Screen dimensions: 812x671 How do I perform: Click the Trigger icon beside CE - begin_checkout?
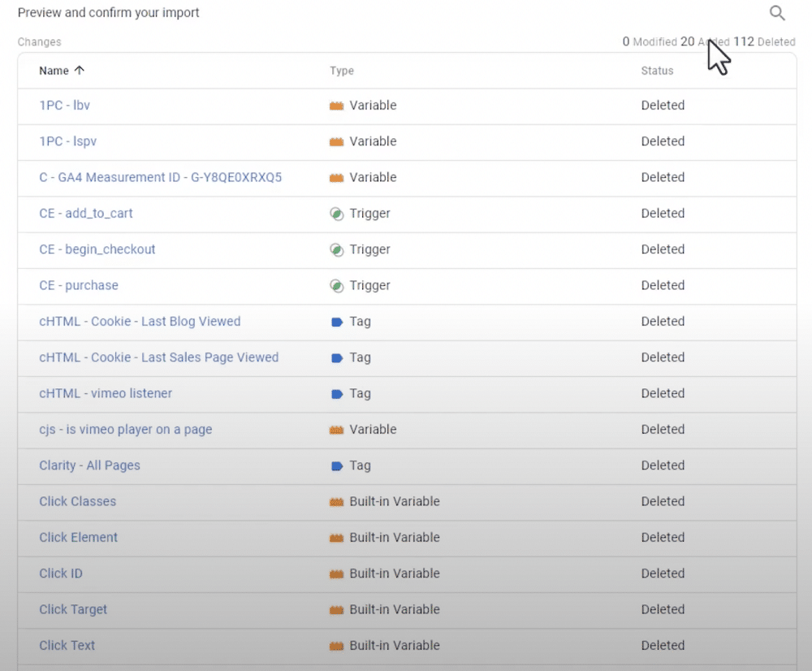tap(336, 249)
